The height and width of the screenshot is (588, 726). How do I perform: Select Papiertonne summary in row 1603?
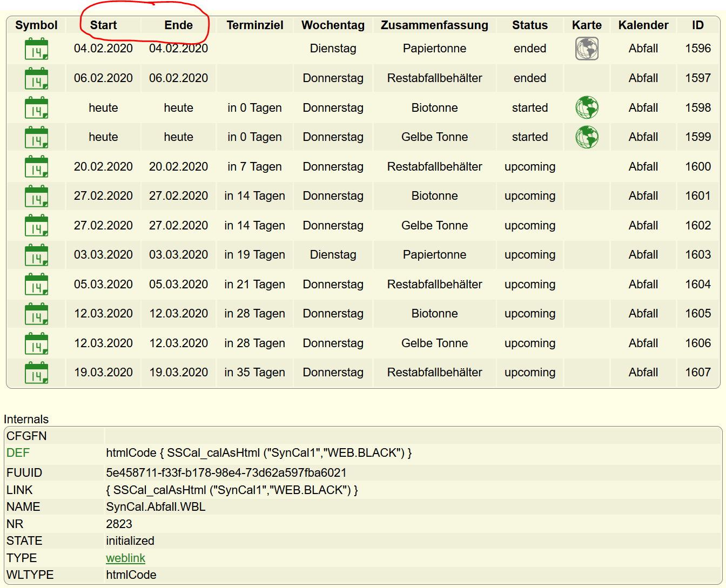[x=434, y=255]
